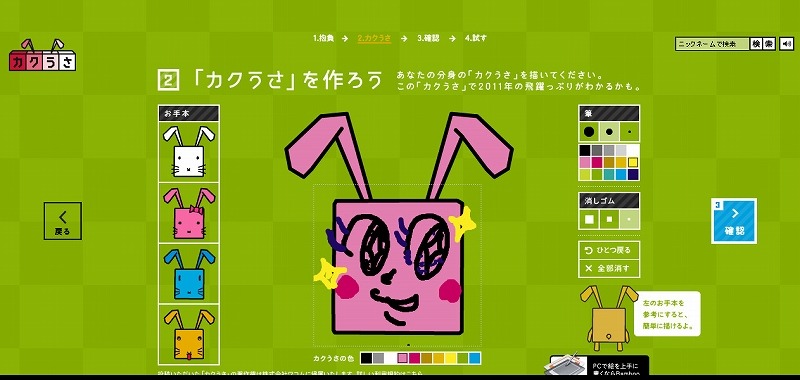
Task: Click the 戻る back arrow button
Action: pos(63,221)
